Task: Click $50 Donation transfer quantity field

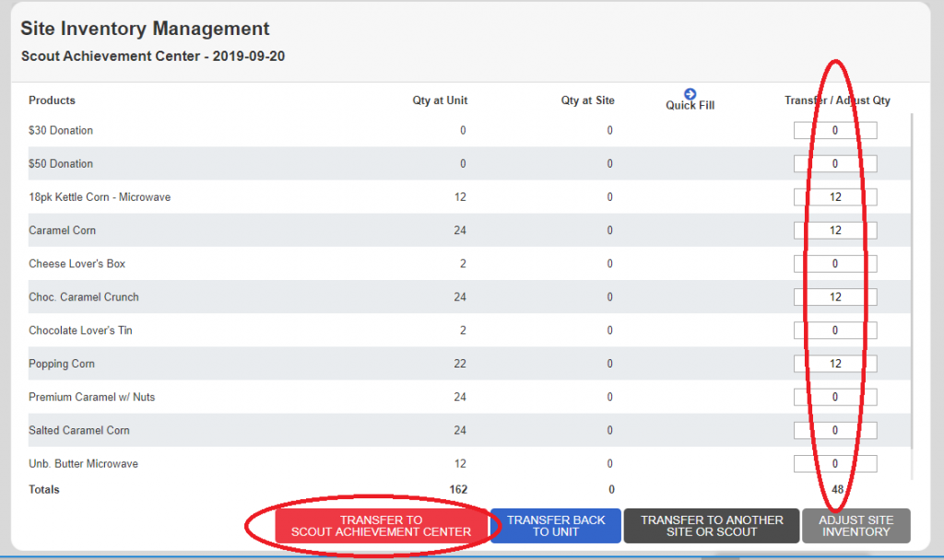Action: 835,164
